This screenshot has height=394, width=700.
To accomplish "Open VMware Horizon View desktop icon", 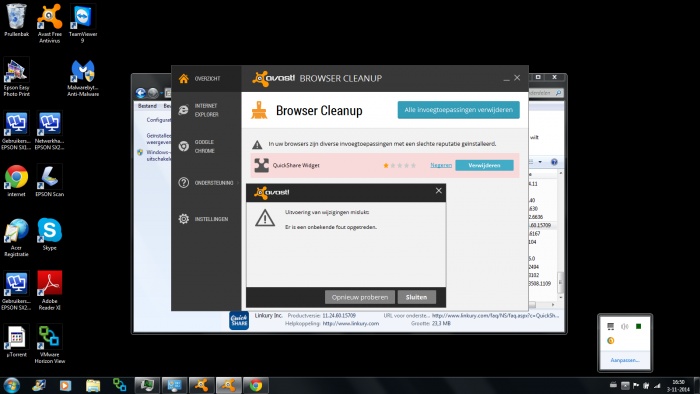I will tap(50, 344).
